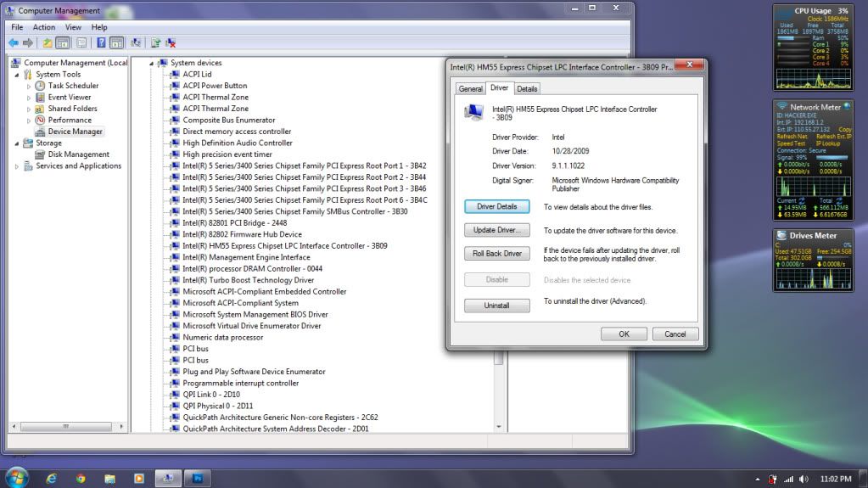Open Chrome from the taskbar
The width and height of the screenshot is (868, 488).
tap(81, 478)
